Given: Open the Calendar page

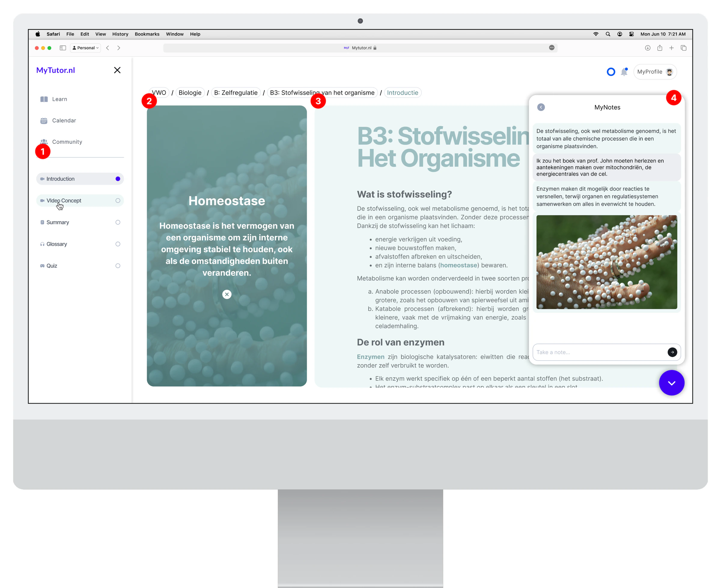Looking at the screenshot, I should tap(58, 121).
